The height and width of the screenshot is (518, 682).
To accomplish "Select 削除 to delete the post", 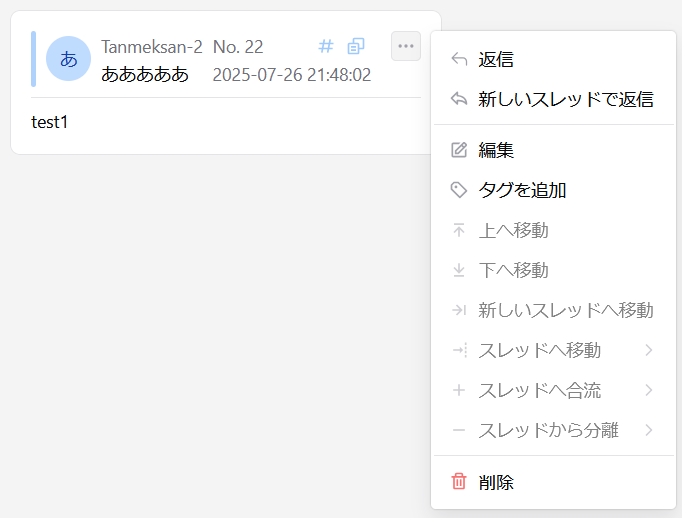I will (x=496, y=482).
